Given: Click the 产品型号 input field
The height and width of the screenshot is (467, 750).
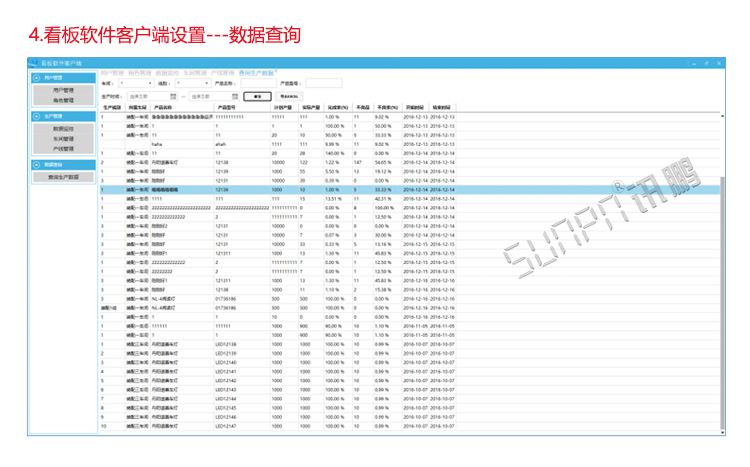Looking at the screenshot, I should [323, 84].
